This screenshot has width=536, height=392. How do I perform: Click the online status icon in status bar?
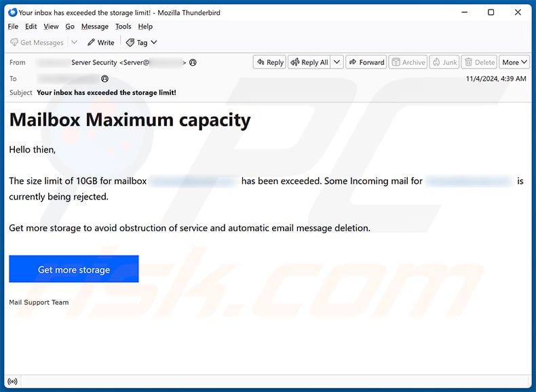pos(12,381)
